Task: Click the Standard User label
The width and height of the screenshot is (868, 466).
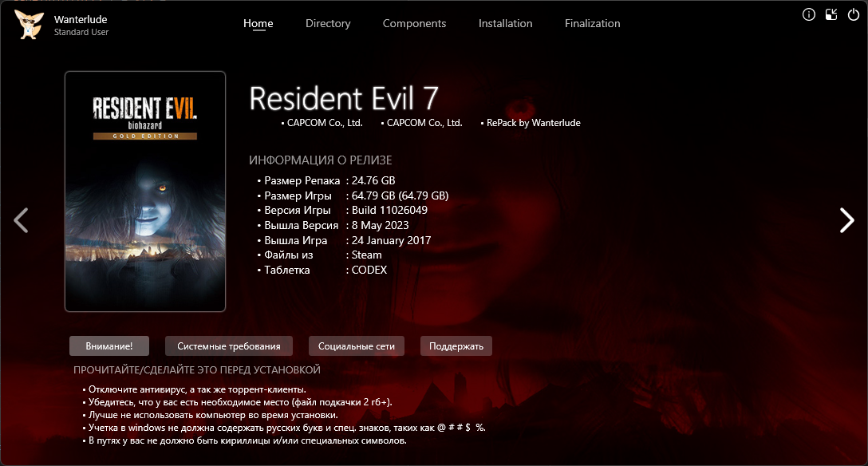Action: pos(81,33)
